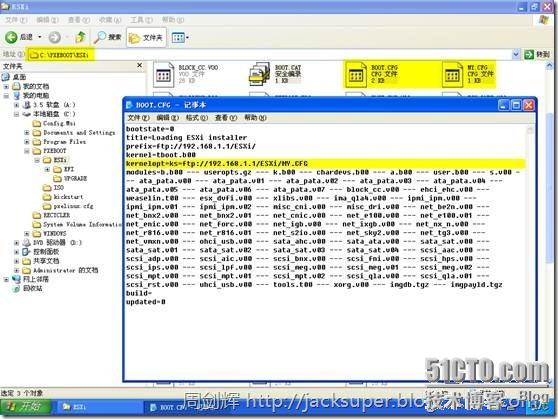The image size is (558, 419).
Task: Open the Views toolbar dropdown
Action: (x=180, y=37)
